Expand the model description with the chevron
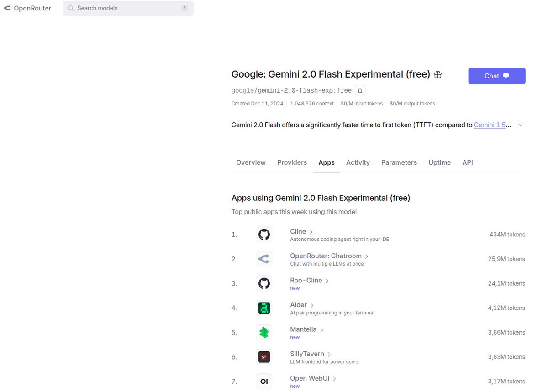The width and height of the screenshot is (548, 392). (520, 125)
